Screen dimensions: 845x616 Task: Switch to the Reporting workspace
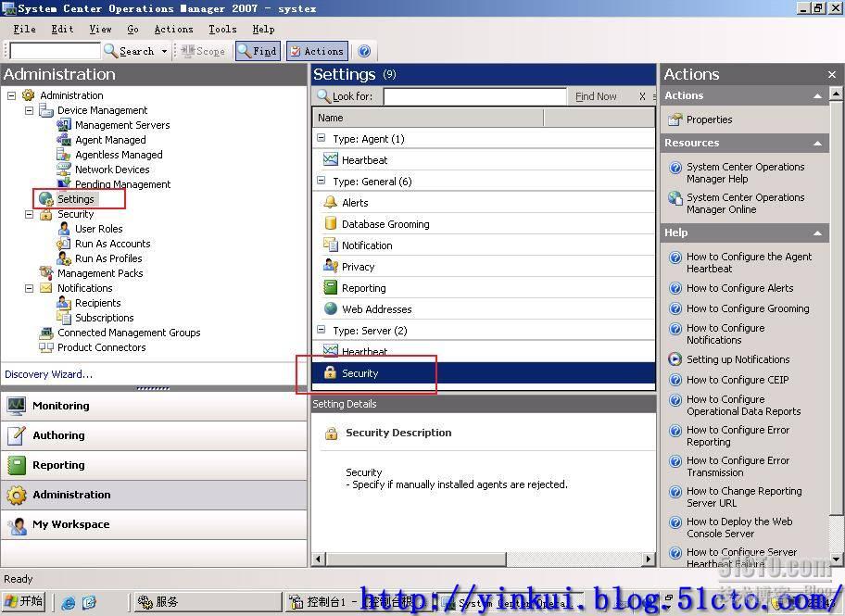(x=154, y=465)
